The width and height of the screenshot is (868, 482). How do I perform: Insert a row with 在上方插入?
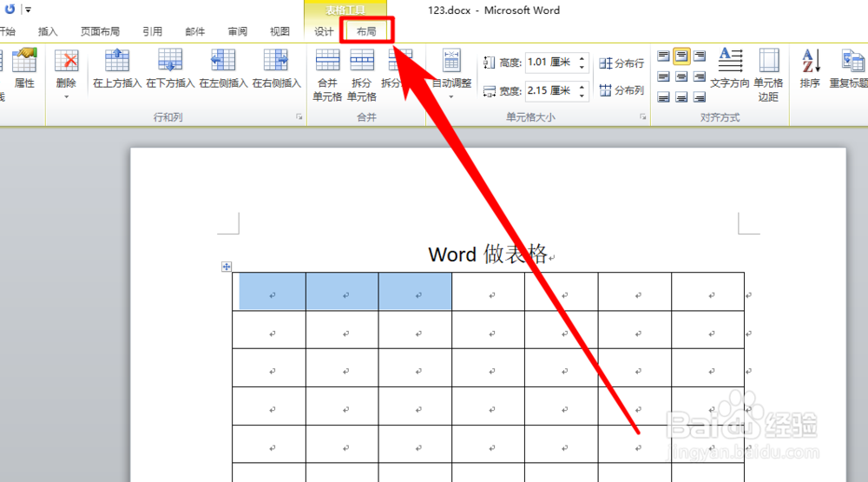click(117, 69)
